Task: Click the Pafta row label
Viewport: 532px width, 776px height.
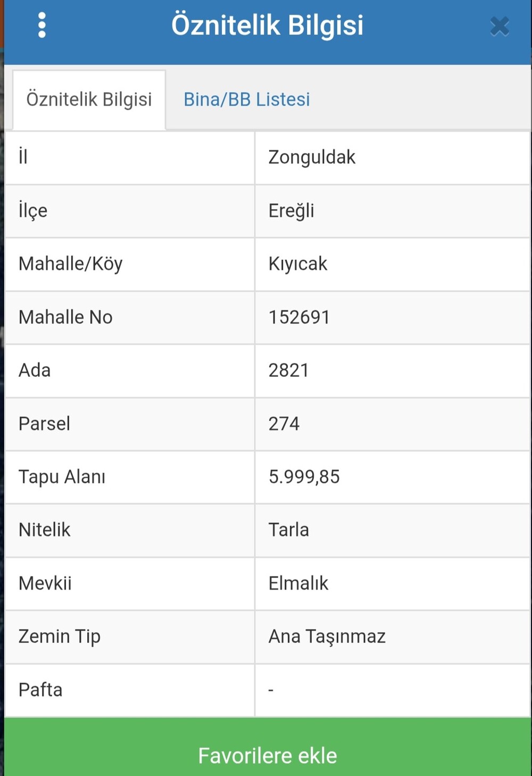Action: (x=40, y=690)
